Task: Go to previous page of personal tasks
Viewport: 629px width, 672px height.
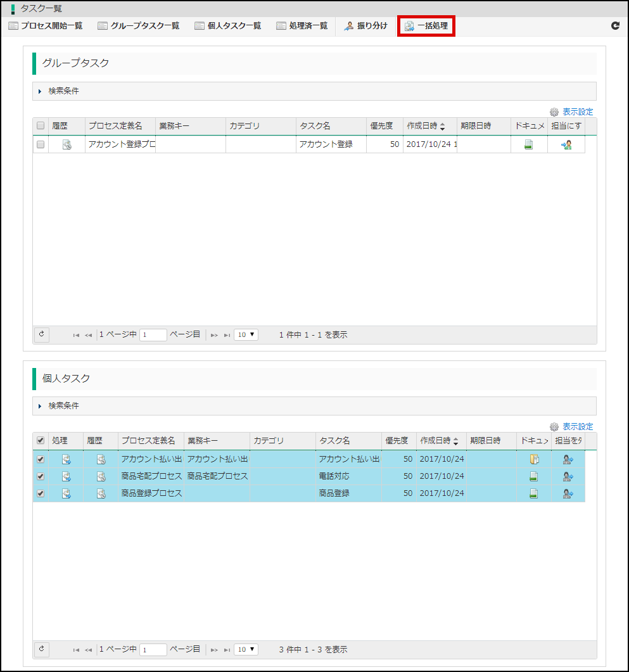Action: point(88,650)
